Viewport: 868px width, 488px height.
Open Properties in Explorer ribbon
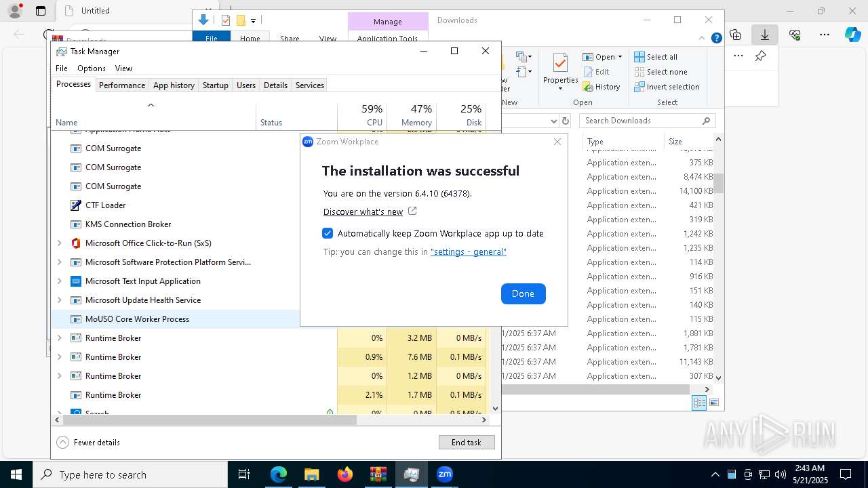coord(560,72)
